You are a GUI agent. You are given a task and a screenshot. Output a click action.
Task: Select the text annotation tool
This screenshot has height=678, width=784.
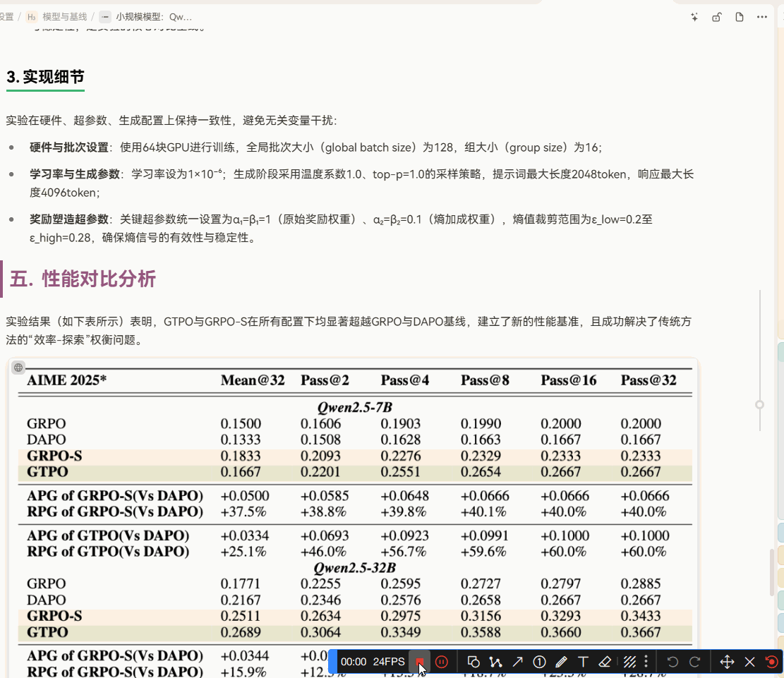(583, 662)
